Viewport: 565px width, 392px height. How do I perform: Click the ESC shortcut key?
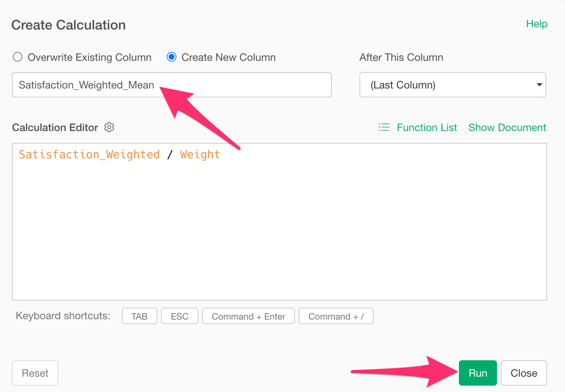(180, 316)
